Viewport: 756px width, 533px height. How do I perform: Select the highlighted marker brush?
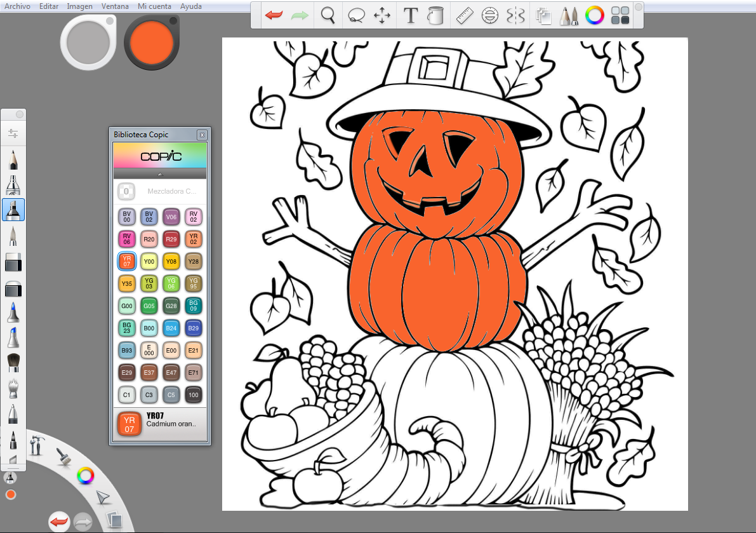[x=13, y=210]
